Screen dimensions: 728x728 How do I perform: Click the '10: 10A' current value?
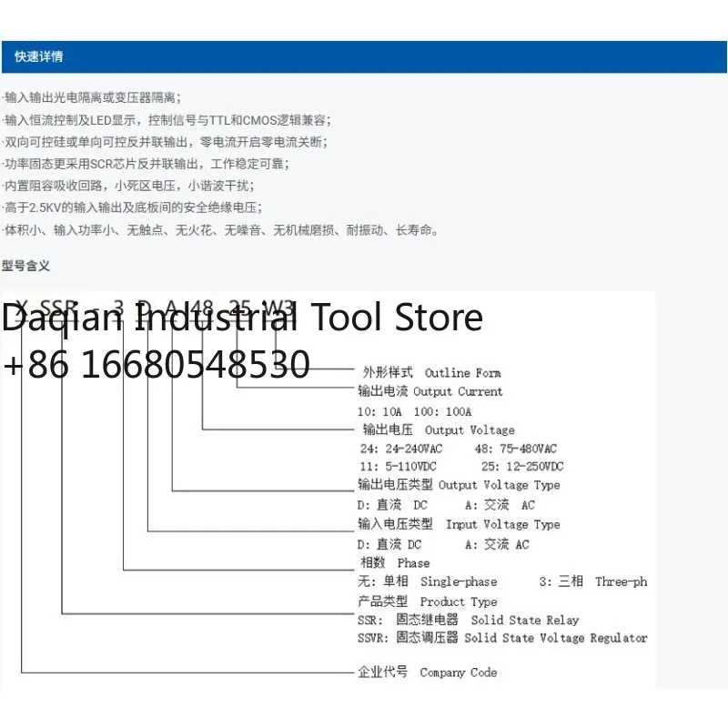(x=379, y=412)
